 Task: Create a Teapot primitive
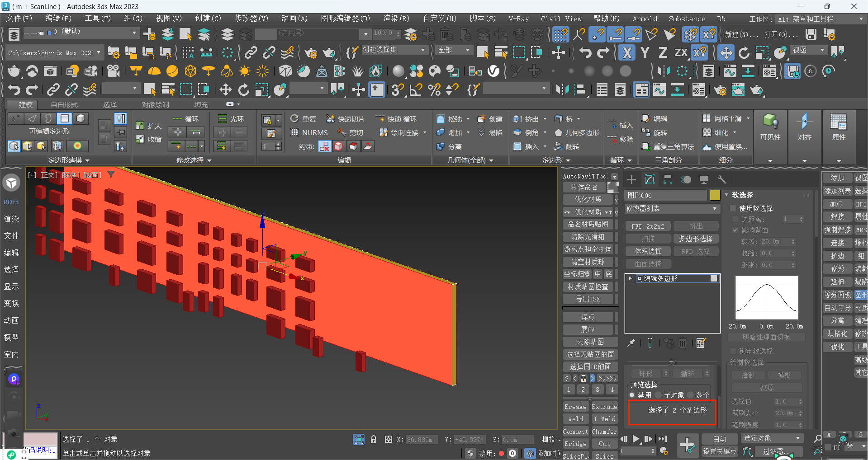click(14, 71)
